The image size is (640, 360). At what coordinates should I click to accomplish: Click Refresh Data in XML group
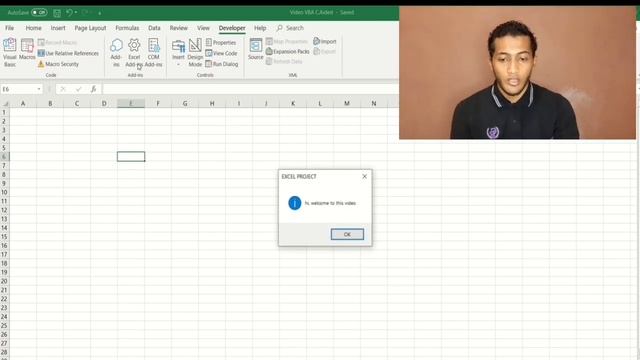pos(284,62)
